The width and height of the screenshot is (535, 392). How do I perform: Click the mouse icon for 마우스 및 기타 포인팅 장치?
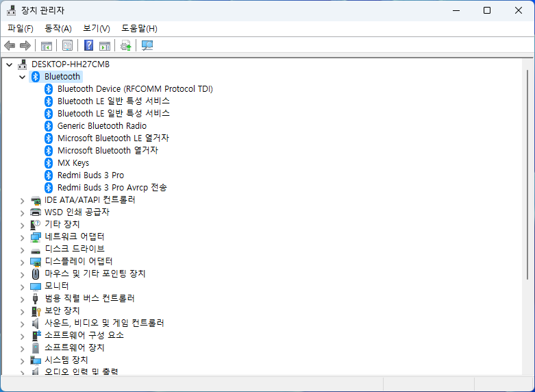pos(36,274)
